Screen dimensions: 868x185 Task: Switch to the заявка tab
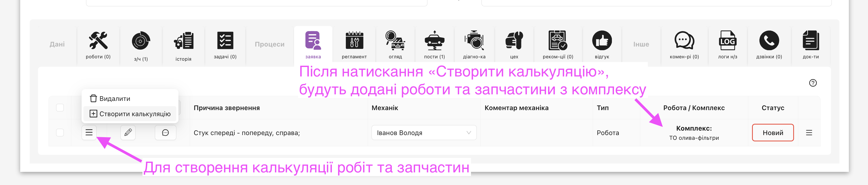313,44
